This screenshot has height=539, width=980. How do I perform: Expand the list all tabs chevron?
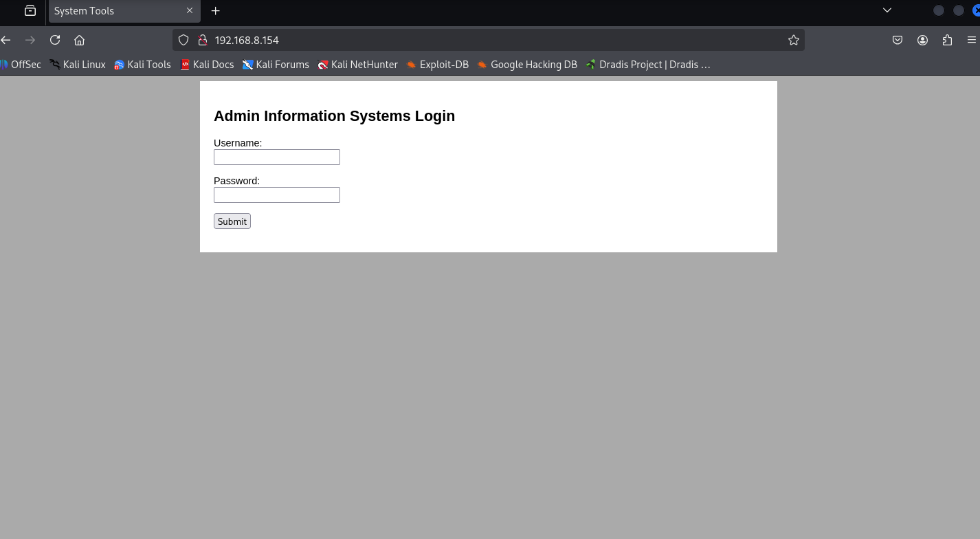[x=887, y=10]
